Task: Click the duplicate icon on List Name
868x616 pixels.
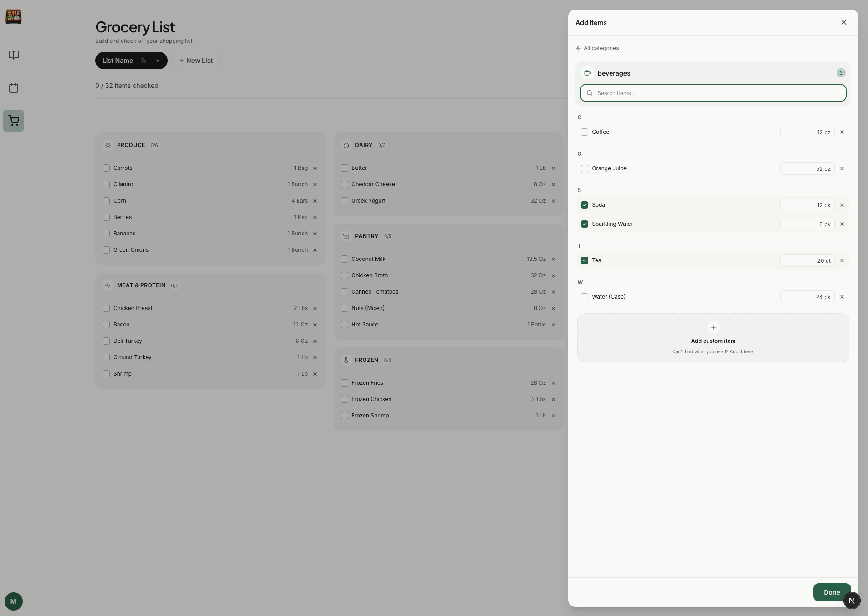Action: click(x=143, y=61)
